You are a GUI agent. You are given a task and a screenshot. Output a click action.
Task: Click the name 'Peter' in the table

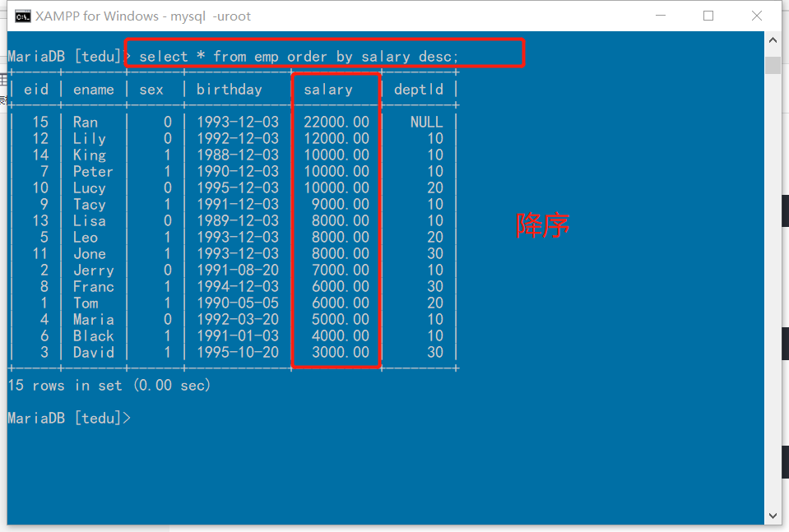(93, 172)
